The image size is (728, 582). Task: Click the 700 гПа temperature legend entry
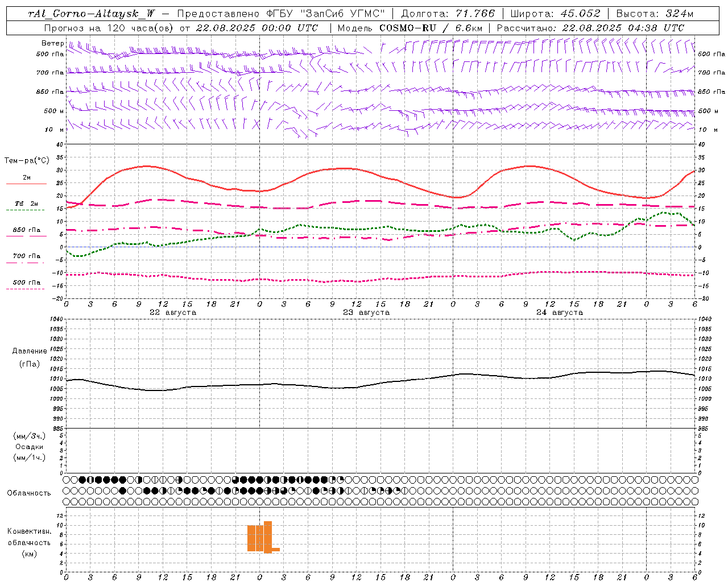click(x=27, y=256)
